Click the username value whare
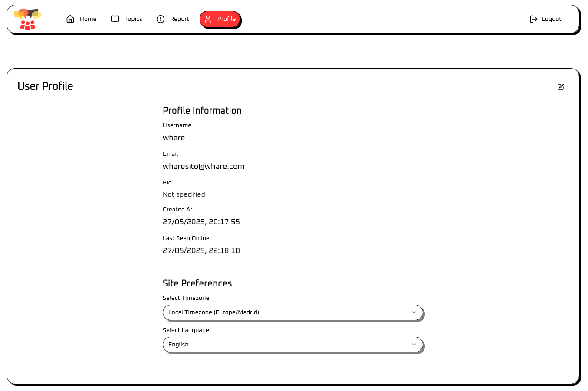The image size is (588, 391). 174,138
